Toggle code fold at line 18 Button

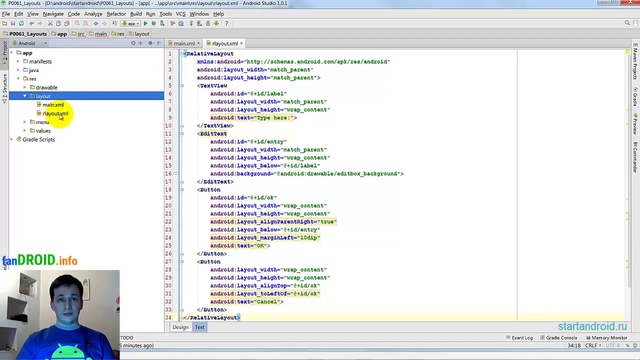182,190
